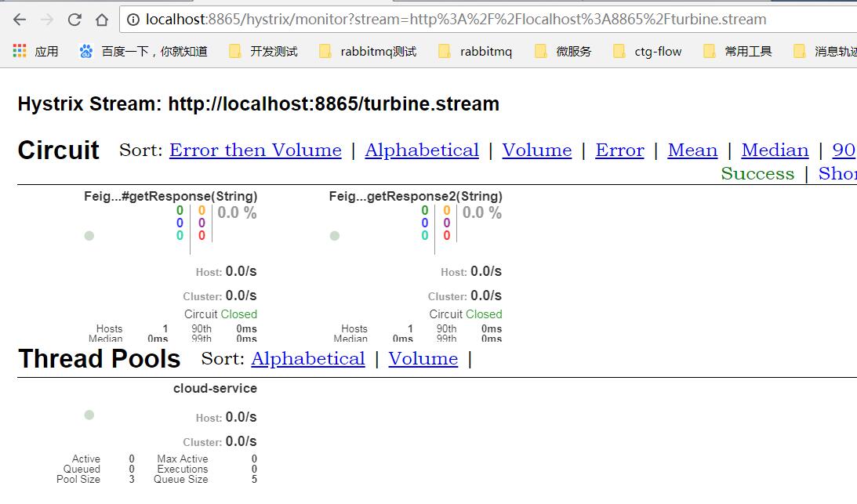This screenshot has height=504, width=857.
Task: Click Circuit Closed status under getResponse2(String)
Action: click(465, 314)
